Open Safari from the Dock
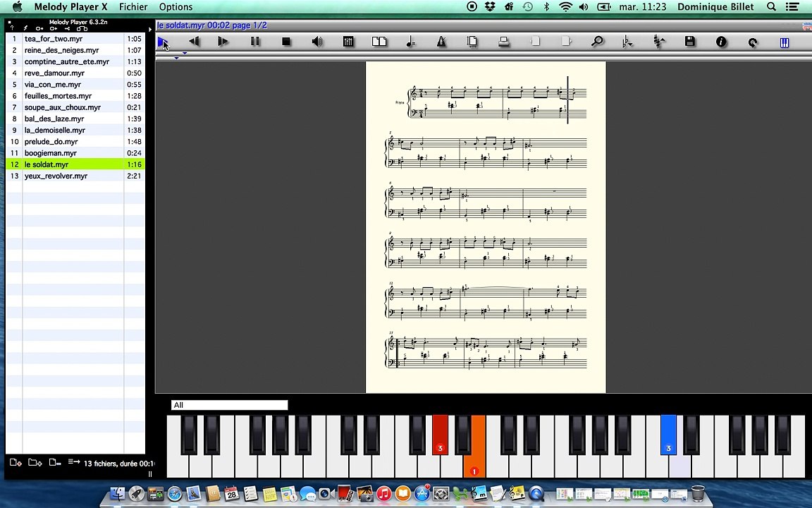 coord(175,493)
